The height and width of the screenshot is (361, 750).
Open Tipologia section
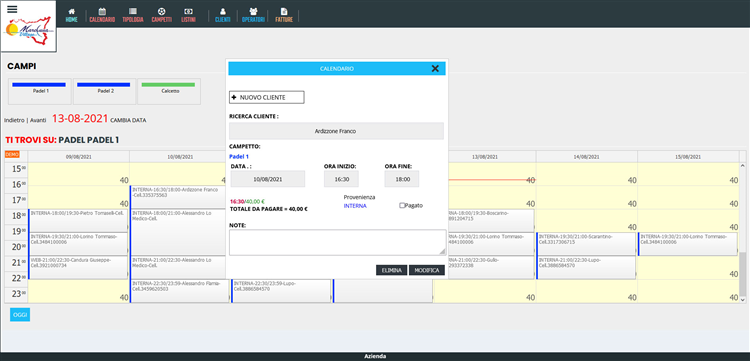click(x=132, y=15)
